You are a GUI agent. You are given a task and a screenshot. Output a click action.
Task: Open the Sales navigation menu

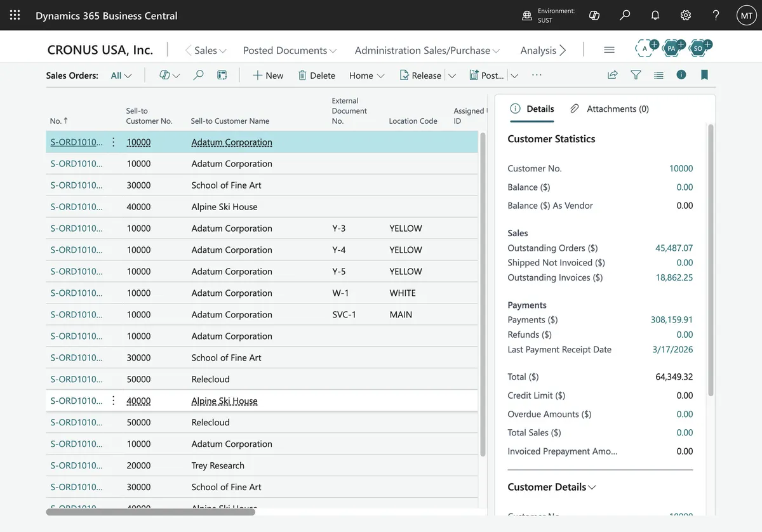point(211,50)
